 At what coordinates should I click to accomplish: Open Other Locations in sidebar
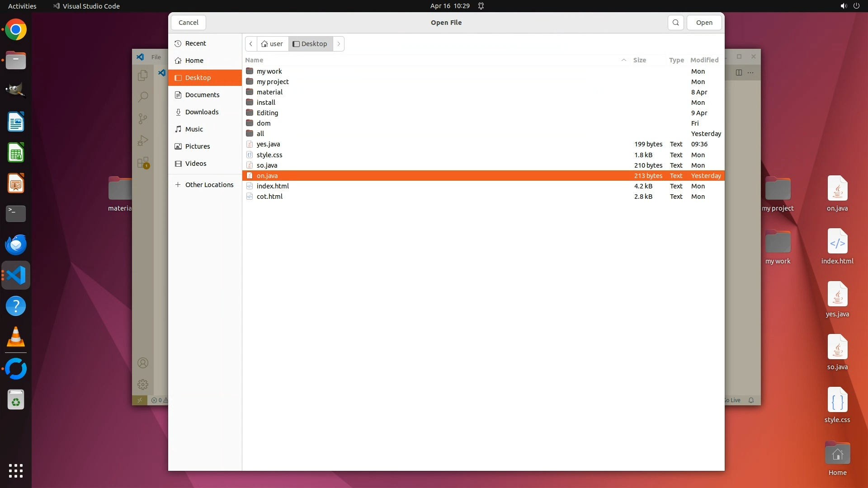(x=209, y=185)
